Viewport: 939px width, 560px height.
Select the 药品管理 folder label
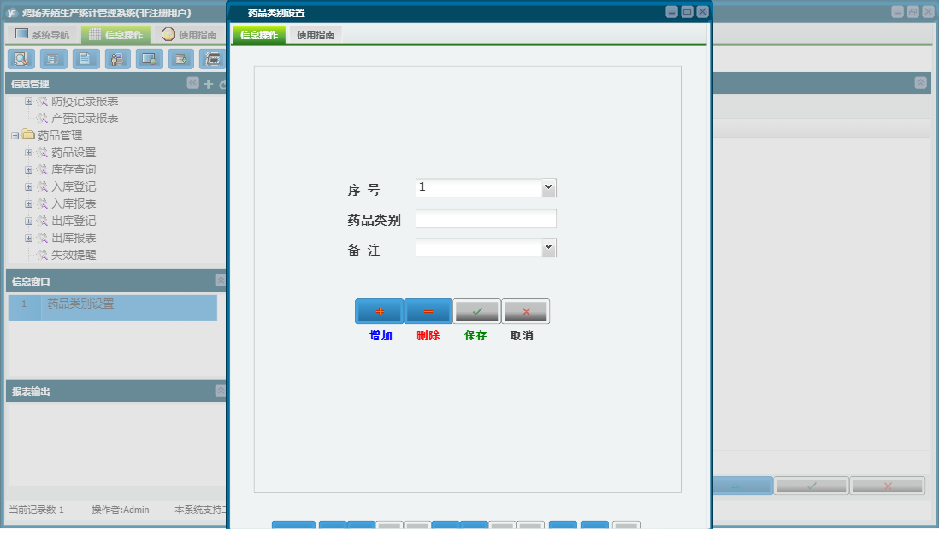pos(60,136)
